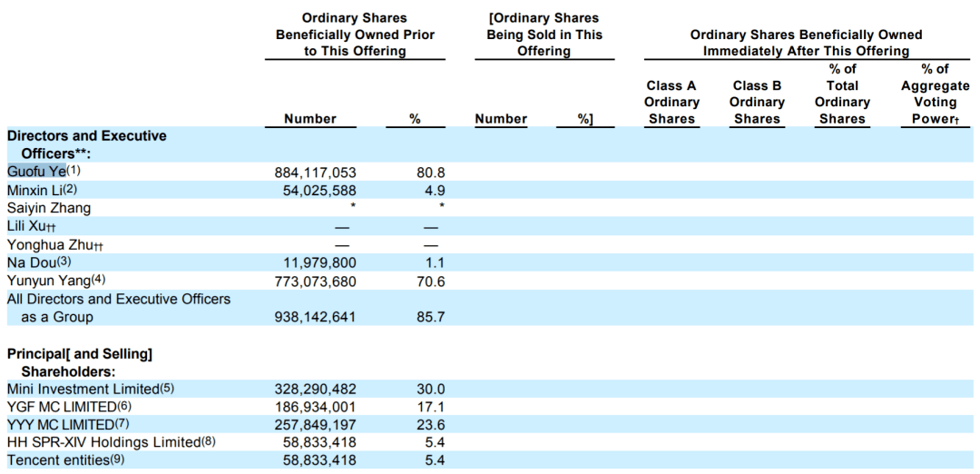Image resolution: width=980 pixels, height=474 pixels.
Task: Click the Minxin Li row label
Action: pyautogui.click(x=42, y=190)
